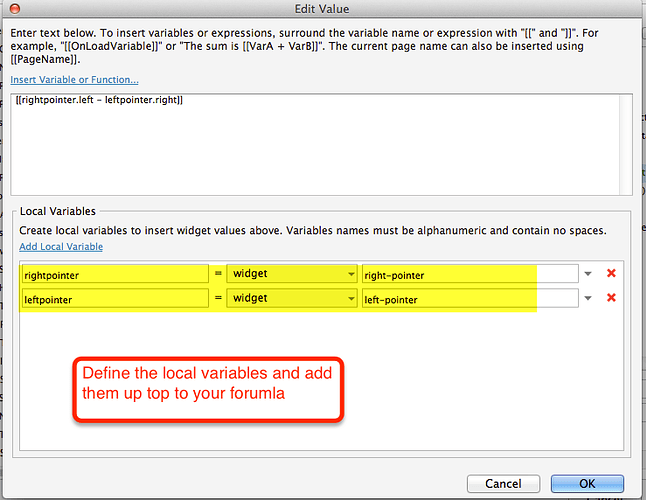Open widget picker arrow for left-pointer
The height and width of the screenshot is (500, 646).
pyautogui.click(x=589, y=298)
